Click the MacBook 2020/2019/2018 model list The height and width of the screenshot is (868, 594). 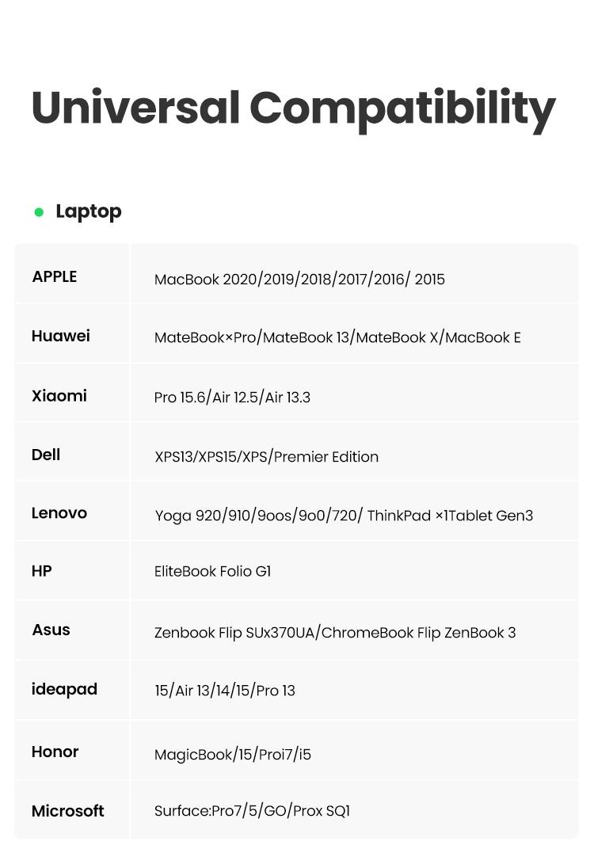pyautogui.click(x=299, y=280)
